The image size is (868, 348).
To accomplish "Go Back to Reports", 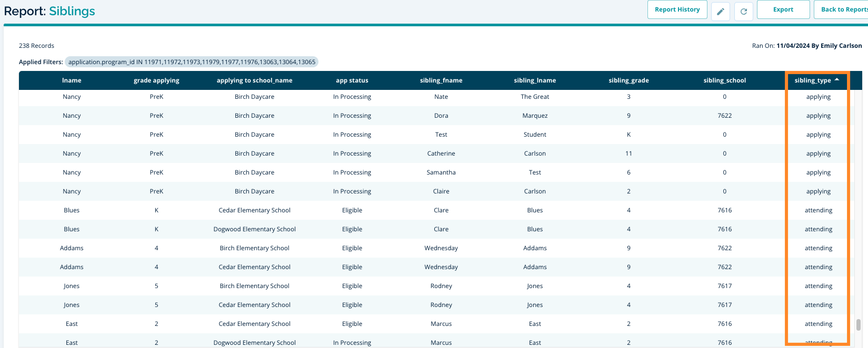I will (842, 9).
